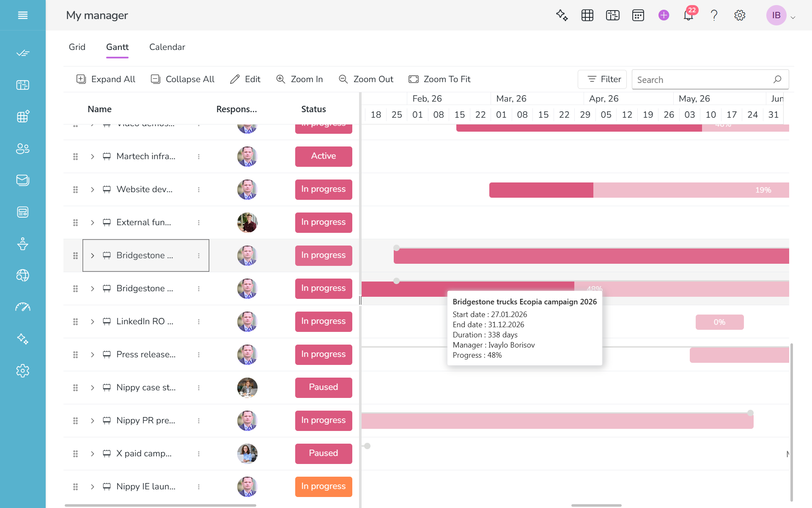
Task: Click Expand All in toolbar
Action: (106, 79)
